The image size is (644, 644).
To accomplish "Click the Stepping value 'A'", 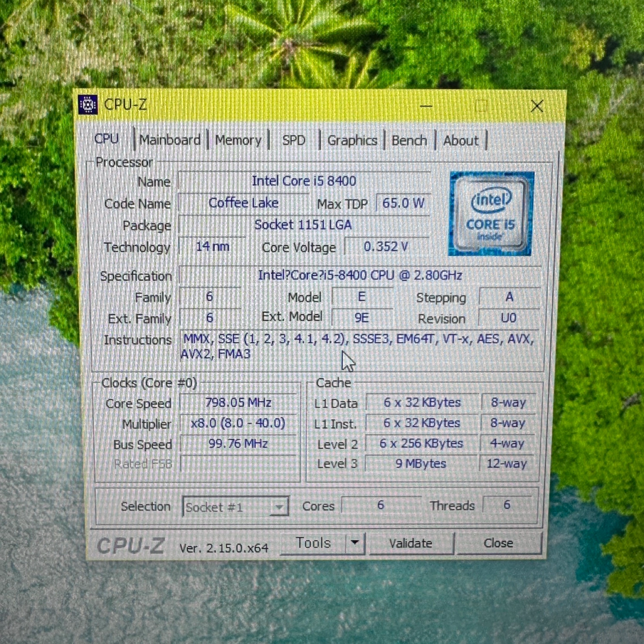I will 509,297.
